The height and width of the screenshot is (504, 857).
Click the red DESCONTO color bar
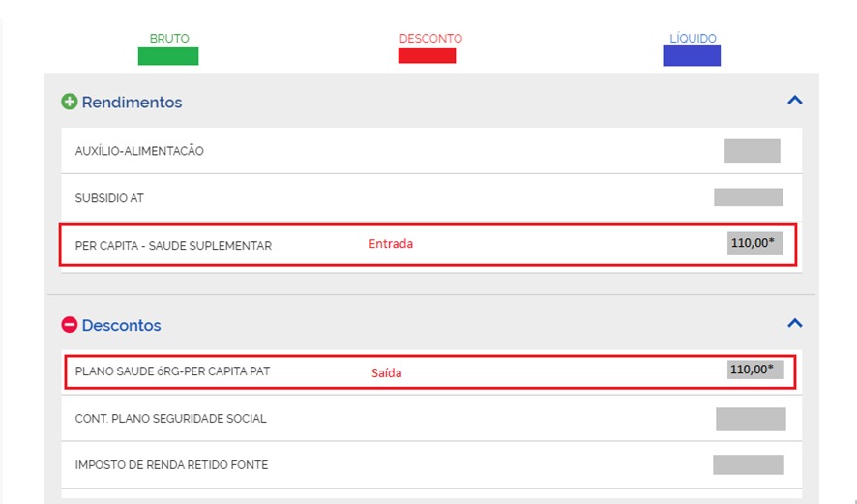click(427, 56)
